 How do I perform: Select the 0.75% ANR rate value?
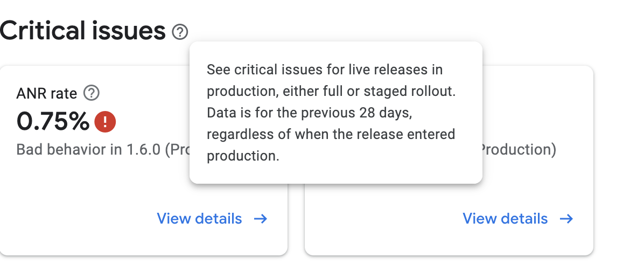coord(53,122)
